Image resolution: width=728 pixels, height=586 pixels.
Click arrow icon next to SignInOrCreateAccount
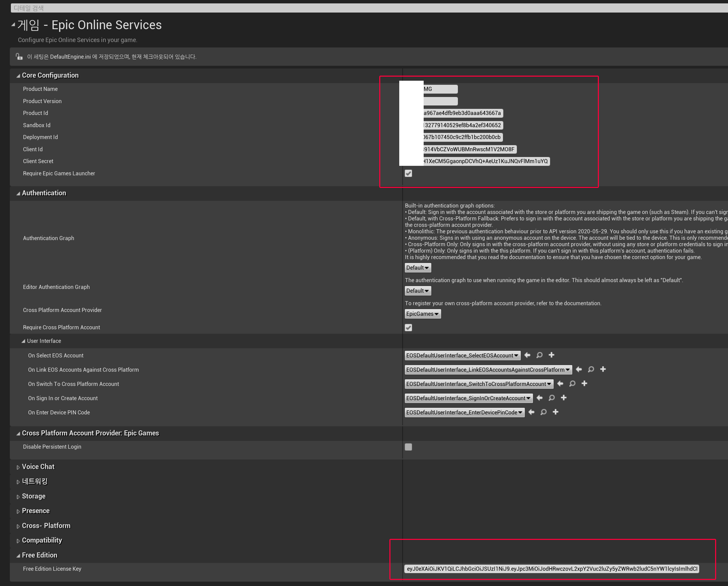540,398
